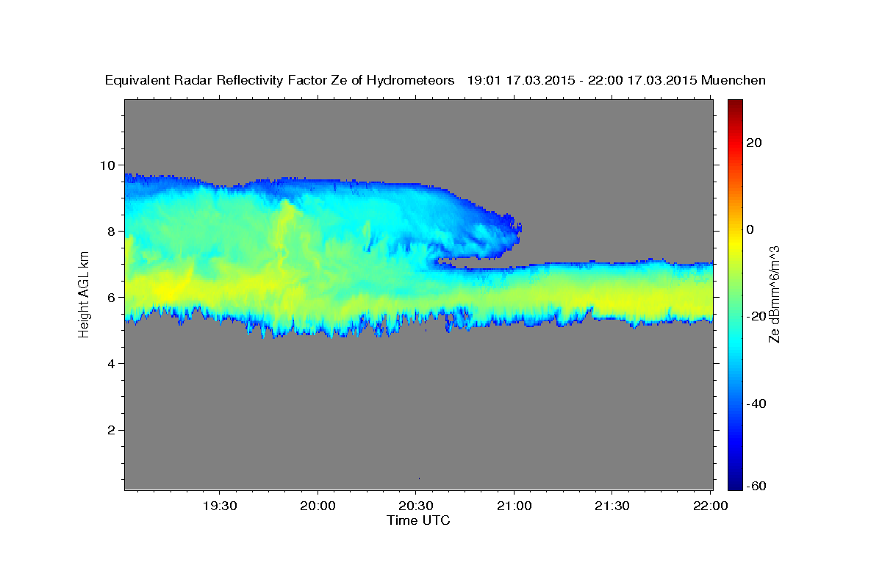This screenshot has width=882, height=588.
Task: Click the 22:00 time tick label
Action: [x=711, y=506]
